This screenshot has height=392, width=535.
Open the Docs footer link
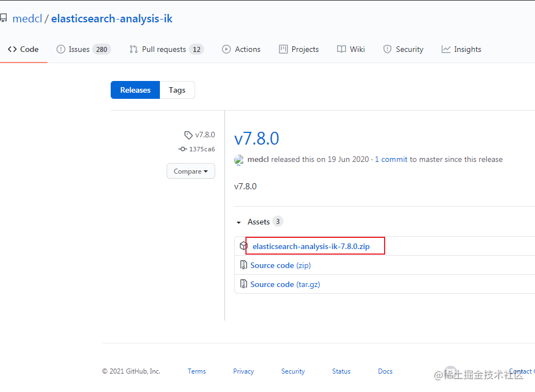pyautogui.click(x=385, y=371)
